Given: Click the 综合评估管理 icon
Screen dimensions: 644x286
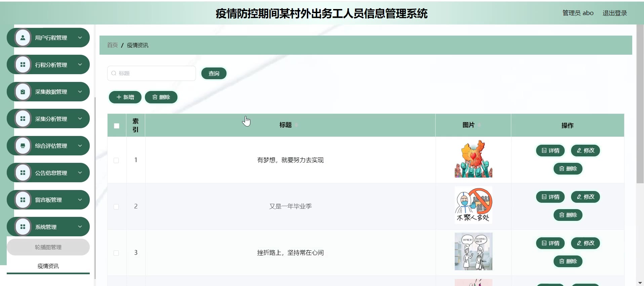Looking at the screenshot, I should point(23,146).
